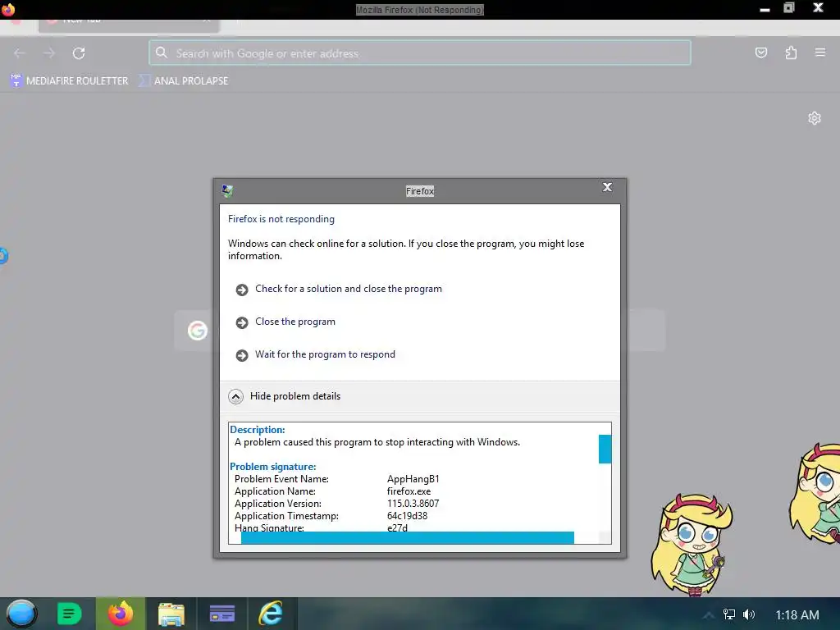Open the ANAL PROLAPSE bookmark
This screenshot has width=840, height=630.
(x=183, y=81)
